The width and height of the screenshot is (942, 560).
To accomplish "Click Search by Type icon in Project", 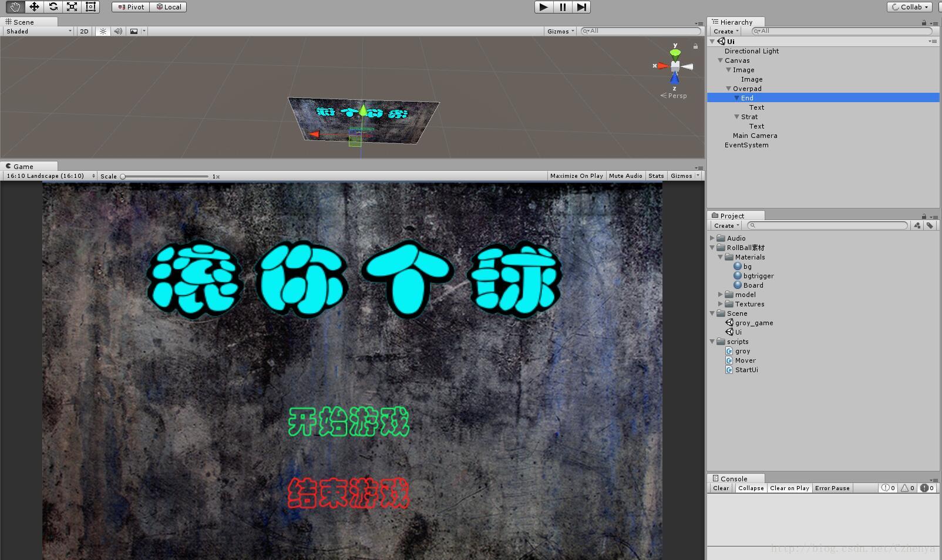I will point(917,225).
